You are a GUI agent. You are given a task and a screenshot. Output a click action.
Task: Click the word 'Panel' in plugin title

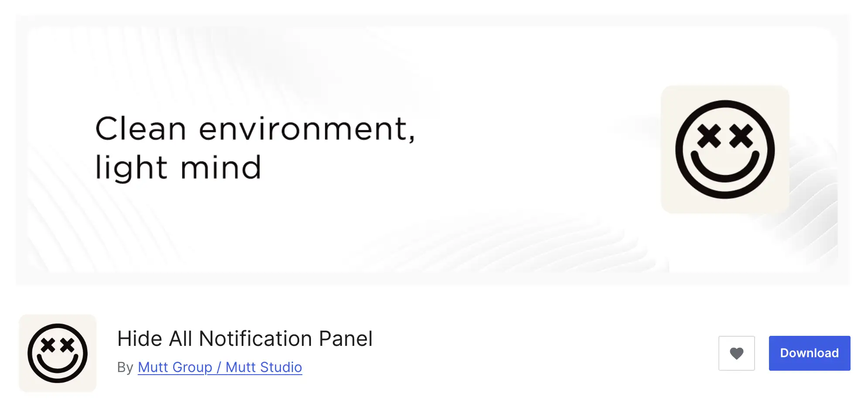point(345,339)
